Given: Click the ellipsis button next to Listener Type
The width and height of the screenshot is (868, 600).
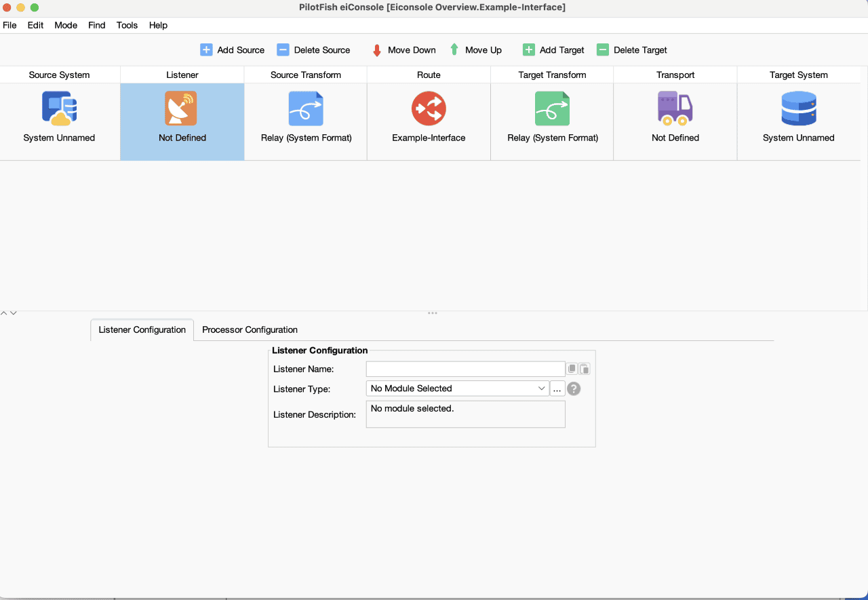Looking at the screenshot, I should click(557, 388).
